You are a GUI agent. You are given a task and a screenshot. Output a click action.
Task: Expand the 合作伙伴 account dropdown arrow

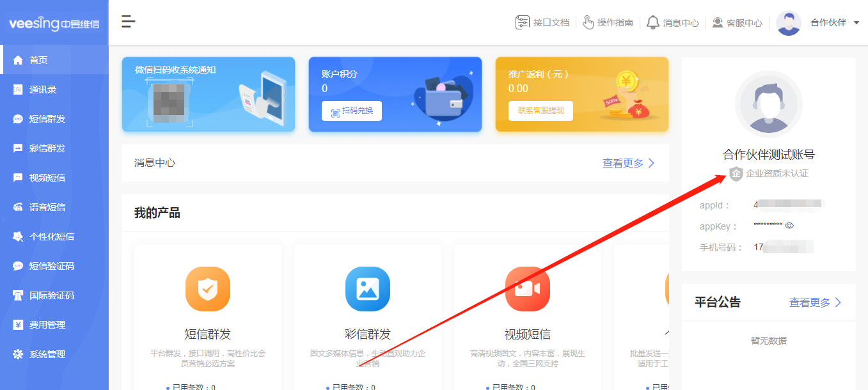(856, 23)
